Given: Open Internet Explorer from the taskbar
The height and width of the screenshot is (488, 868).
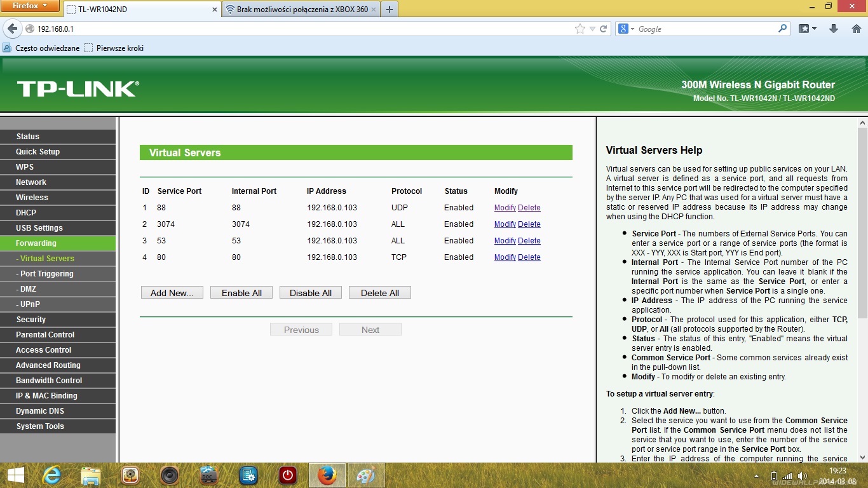Looking at the screenshot, I should point(51,475).
